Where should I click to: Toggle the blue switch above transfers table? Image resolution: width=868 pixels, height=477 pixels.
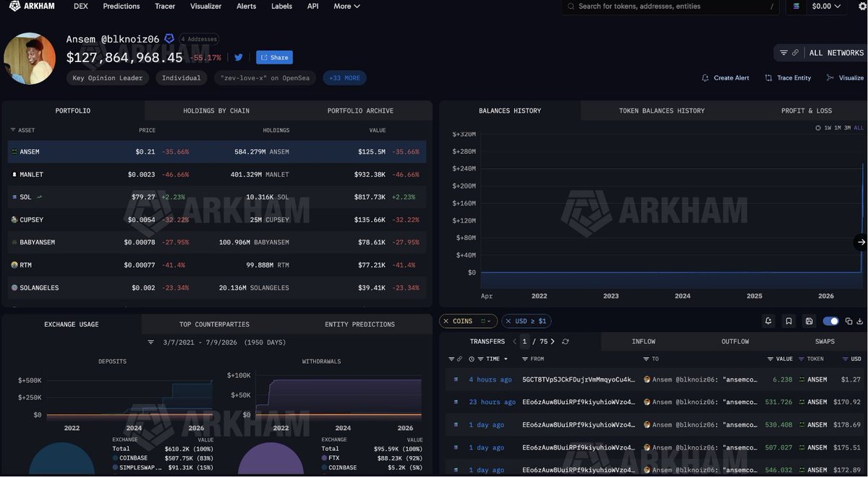[x=830, y=321]
